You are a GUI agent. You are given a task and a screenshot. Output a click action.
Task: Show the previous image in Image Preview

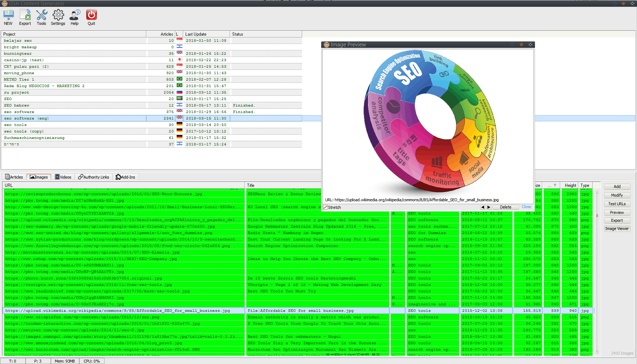pyautogui.click(x=483, y=207)
